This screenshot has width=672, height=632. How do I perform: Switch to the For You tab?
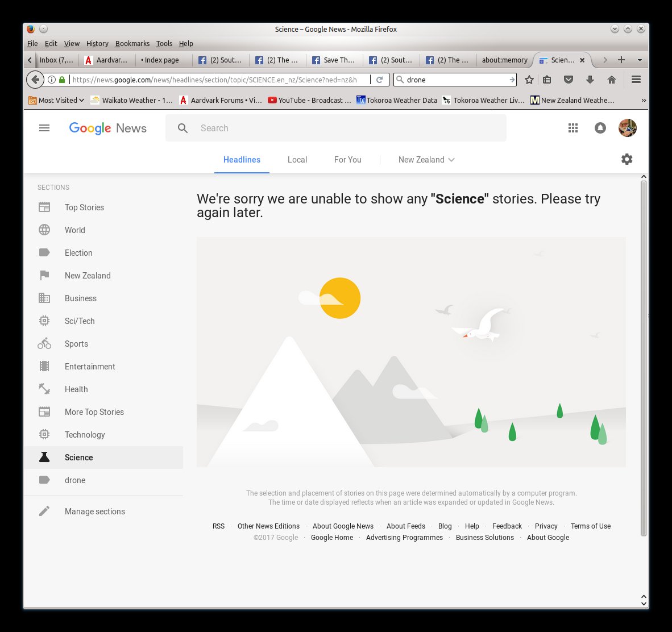(x=347, y=160)
